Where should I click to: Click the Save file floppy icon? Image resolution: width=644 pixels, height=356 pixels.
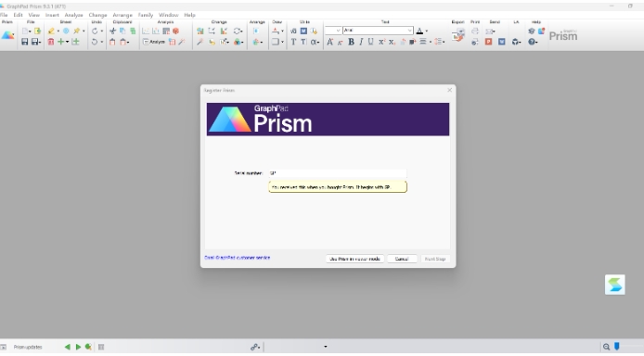25,42
